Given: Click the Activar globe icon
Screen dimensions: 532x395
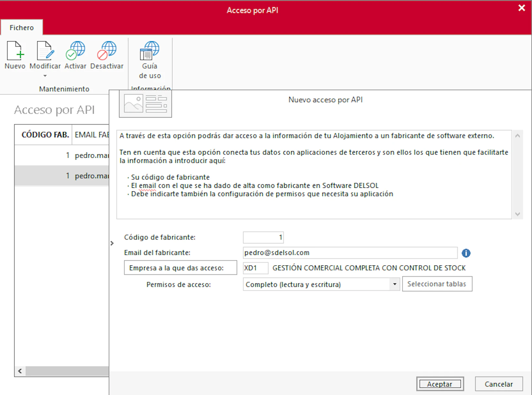Looking at the screenshot, I should click(75, 51).
